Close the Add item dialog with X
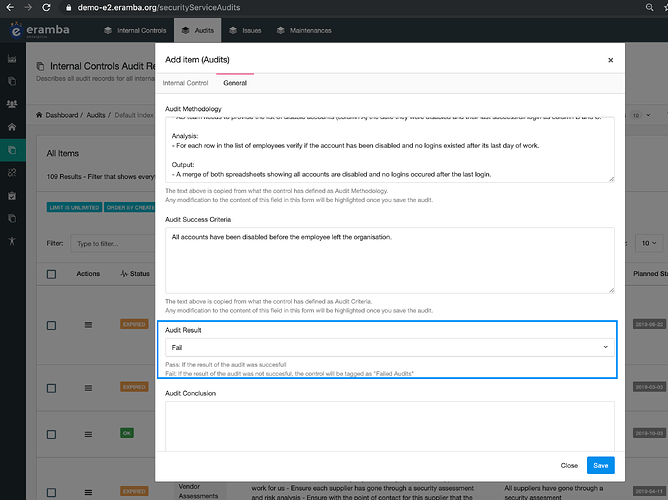 (x=610, y=60)
